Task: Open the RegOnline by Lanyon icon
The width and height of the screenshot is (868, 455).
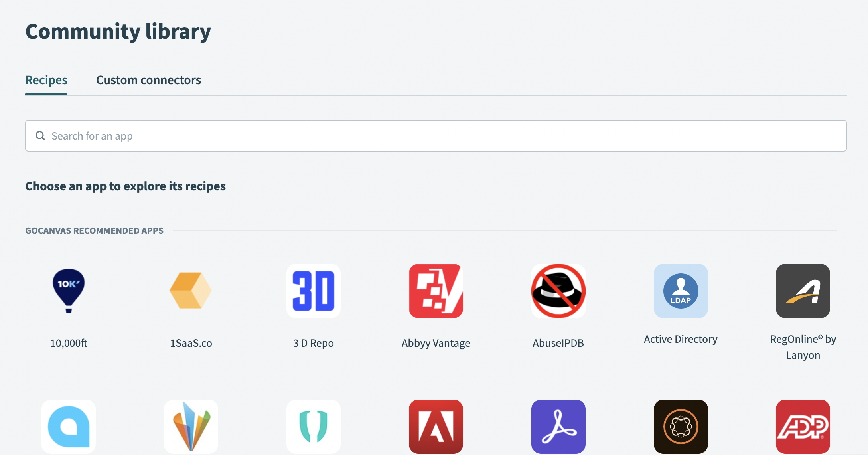Action: [x=803, y=291]
